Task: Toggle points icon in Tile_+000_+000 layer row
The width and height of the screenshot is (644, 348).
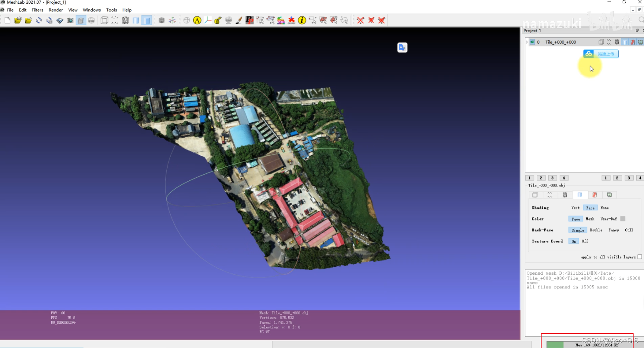Action: [609, 42]
